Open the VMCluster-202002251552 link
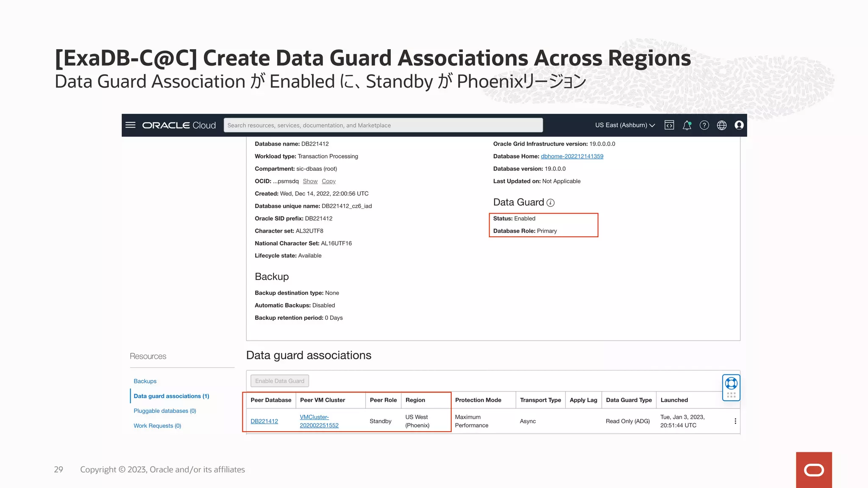Viewport: 868px width, 488px height. pyautogui.click(x=319, y=421)
